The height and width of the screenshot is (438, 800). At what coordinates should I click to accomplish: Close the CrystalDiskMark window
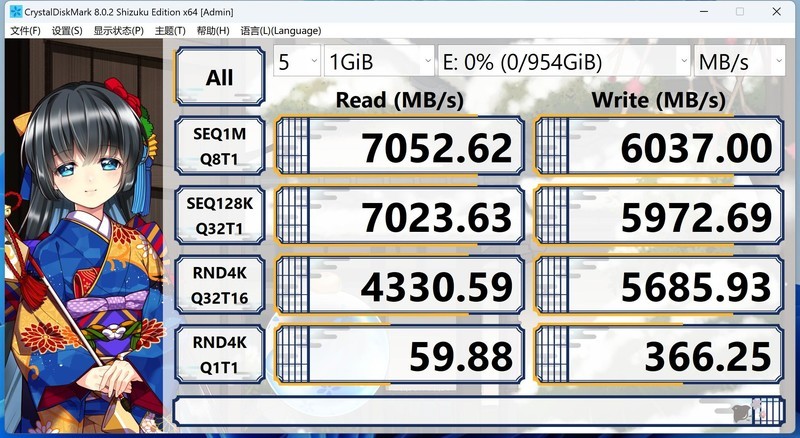pyautogui.click(x=777, y=11)
